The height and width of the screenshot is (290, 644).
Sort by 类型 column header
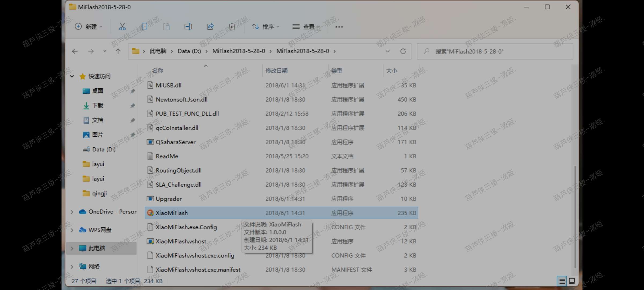click(337, 71)
